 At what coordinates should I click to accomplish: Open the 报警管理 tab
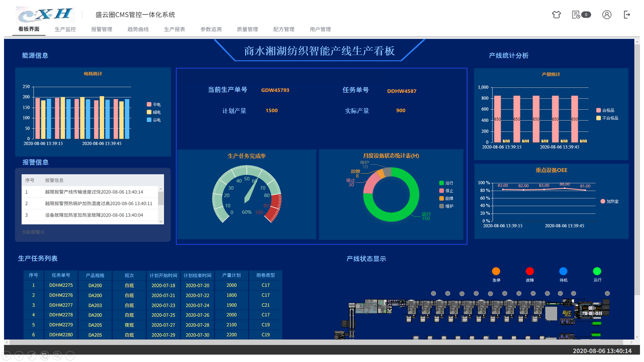(x=102, y=29)
